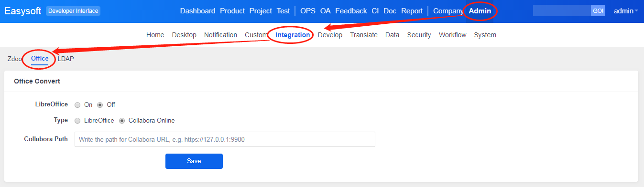Open the Feedback menu

351,11
